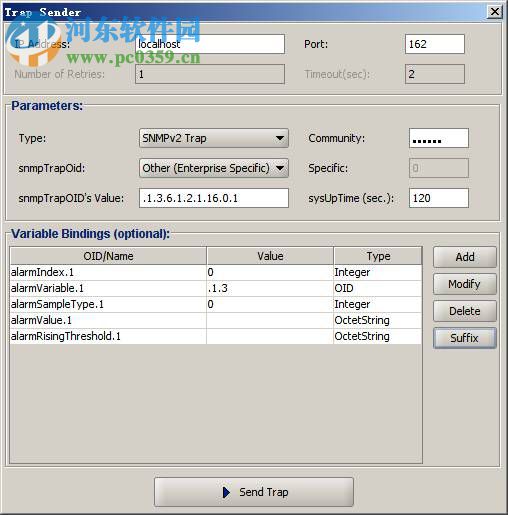Viewport: 508px width, 515px height.
Task: Select the alarmIndex.1 row
Action: click(216, 272)
